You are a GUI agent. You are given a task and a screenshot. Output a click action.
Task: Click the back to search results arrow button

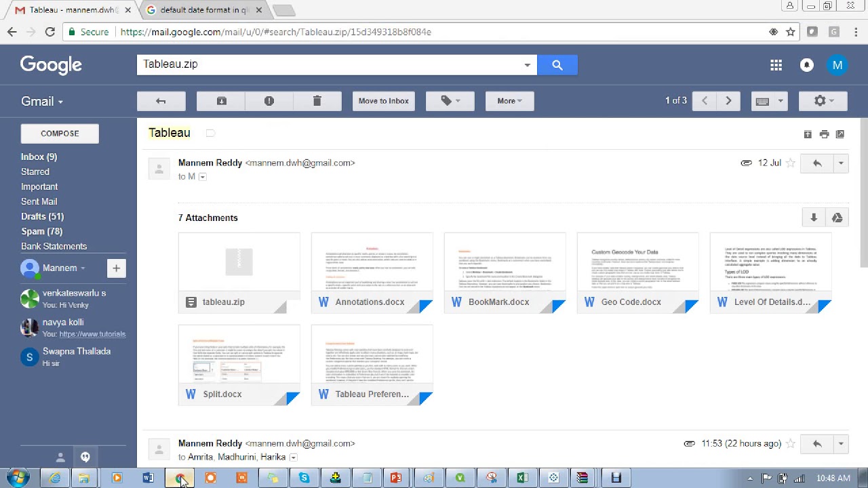(x=161, y=101)
